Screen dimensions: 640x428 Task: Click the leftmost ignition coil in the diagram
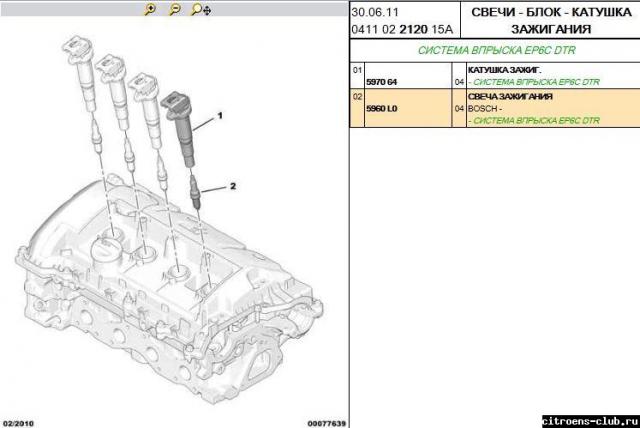click(78, 67)
